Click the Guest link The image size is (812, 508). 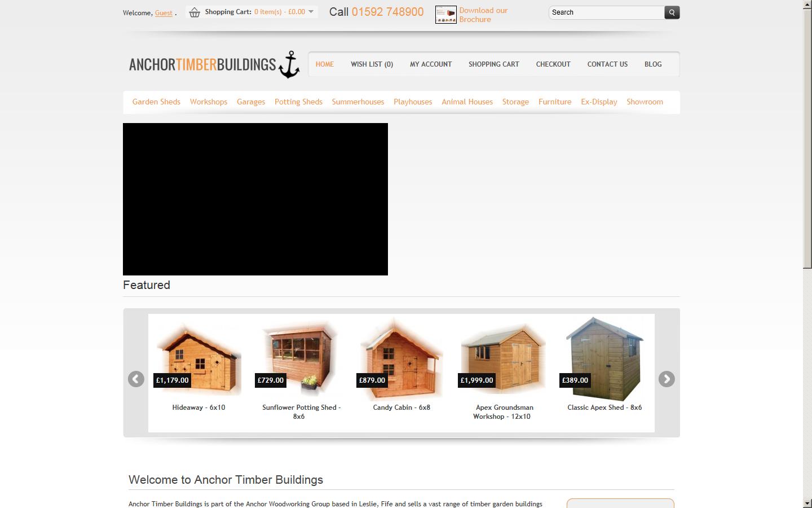[164, 13]
